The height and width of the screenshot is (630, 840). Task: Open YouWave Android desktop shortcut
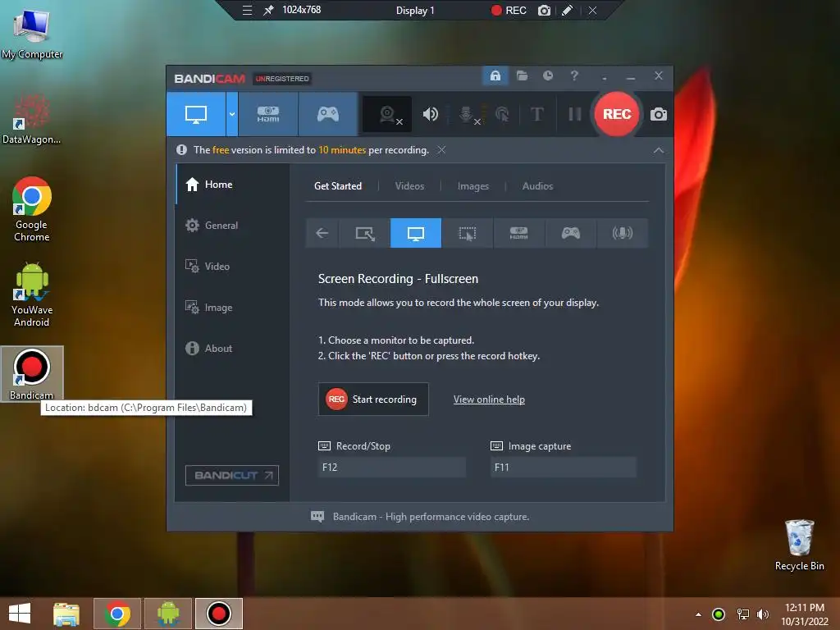32,294
